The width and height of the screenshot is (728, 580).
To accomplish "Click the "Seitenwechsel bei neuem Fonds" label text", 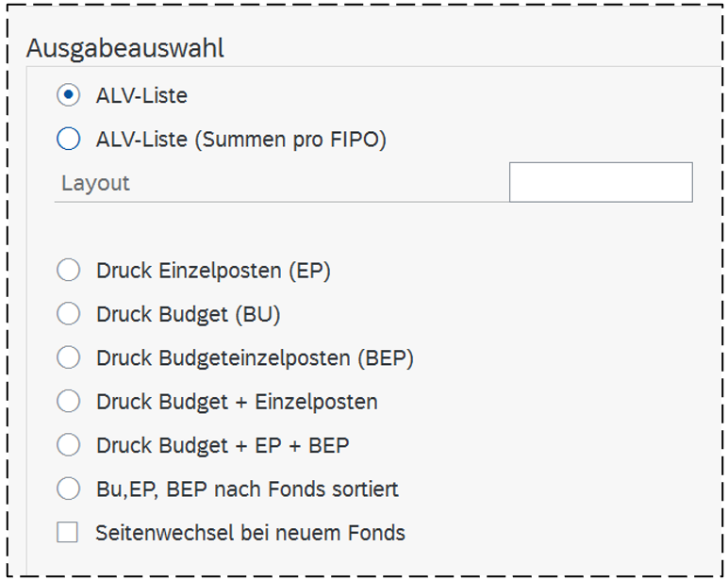I will click(x=250, y=533).
